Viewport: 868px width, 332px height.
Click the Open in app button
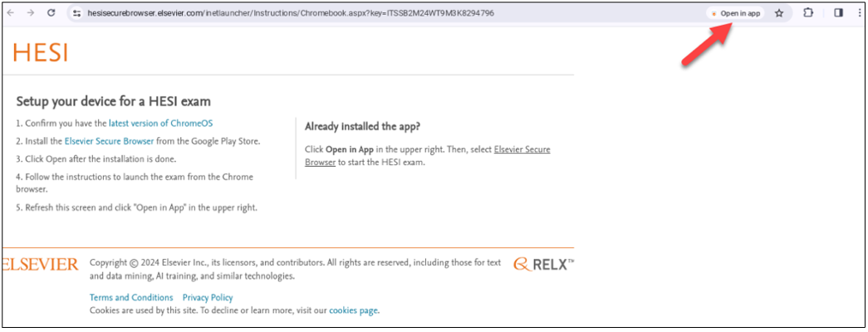pos(736,13)
